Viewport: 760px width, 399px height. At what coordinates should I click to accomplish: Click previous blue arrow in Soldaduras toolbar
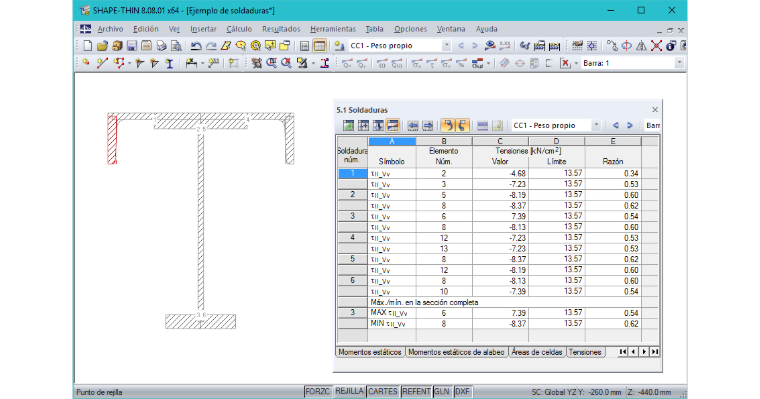[616, 126]
